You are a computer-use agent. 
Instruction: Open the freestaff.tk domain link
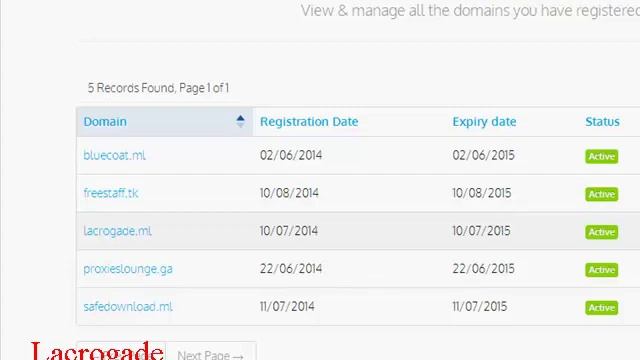point(111,193)
